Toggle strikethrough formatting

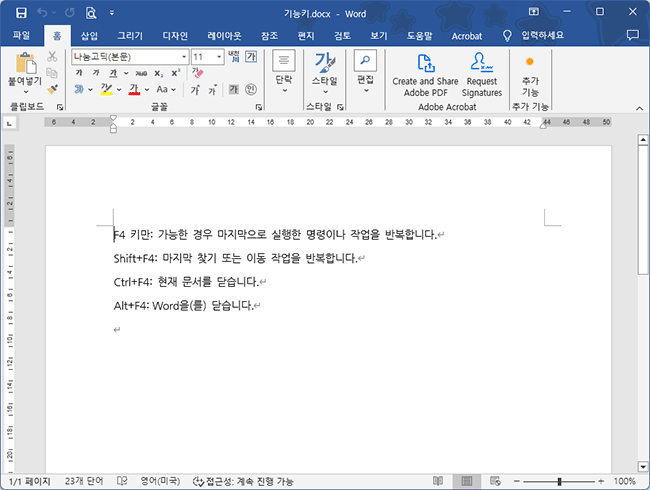[x=141, y=73]
